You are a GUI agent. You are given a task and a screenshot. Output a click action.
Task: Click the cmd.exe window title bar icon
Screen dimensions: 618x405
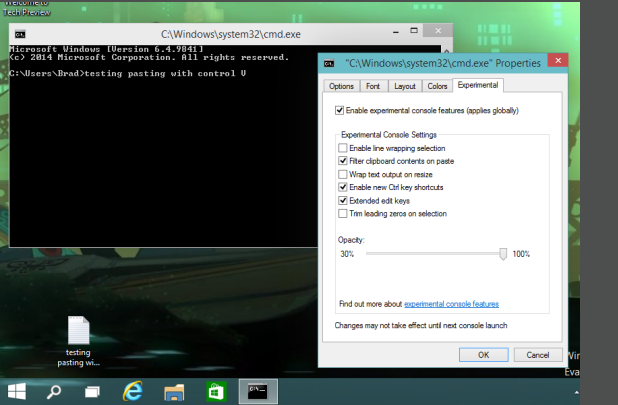point(20,34)
